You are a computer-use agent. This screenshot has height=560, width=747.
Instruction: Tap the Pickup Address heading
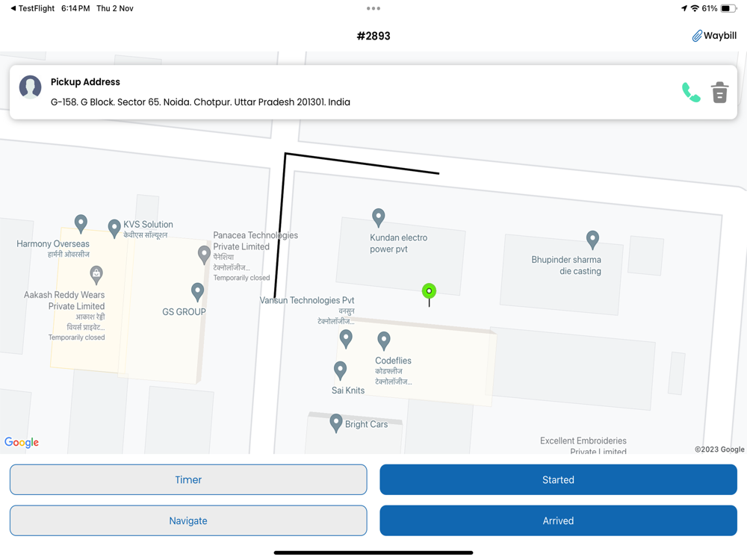pos(85,82)
